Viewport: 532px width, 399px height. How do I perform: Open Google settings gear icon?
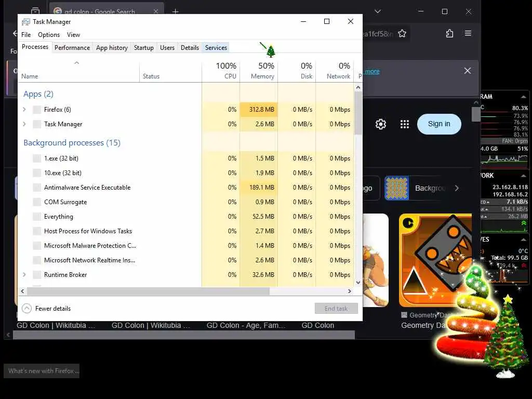pyautogui.click(x=381, y=124)
